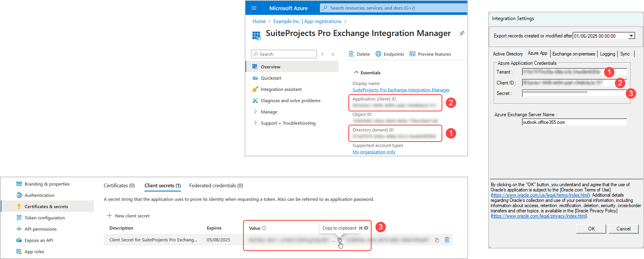Image resolution: width=644 pixels, height=259 pixels.
Task: Click the 05/08/2025 expiry date cell
Action: pos(219,240)
